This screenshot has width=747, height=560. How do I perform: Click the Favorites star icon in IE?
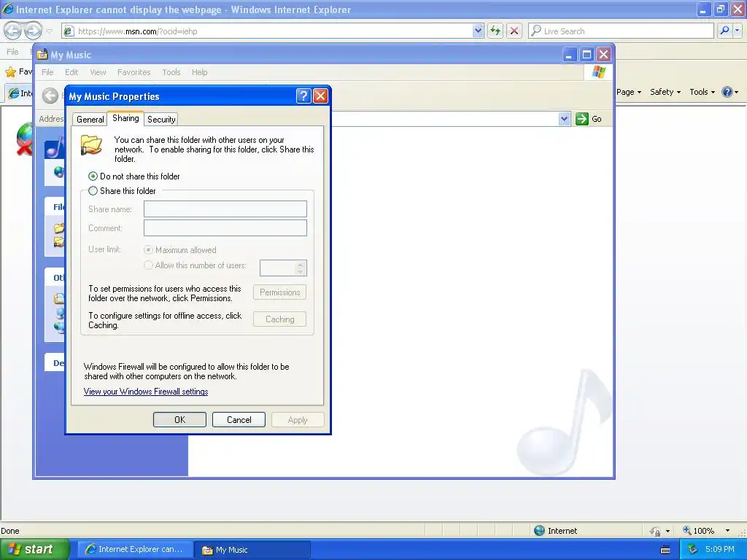pyautogui.click(x=10, y=72)
